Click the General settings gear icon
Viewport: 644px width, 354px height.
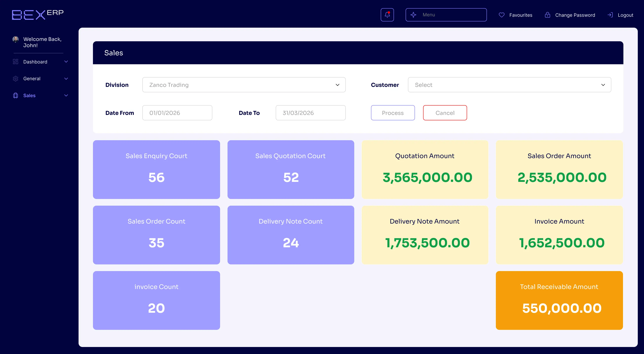tap(16, 78)
